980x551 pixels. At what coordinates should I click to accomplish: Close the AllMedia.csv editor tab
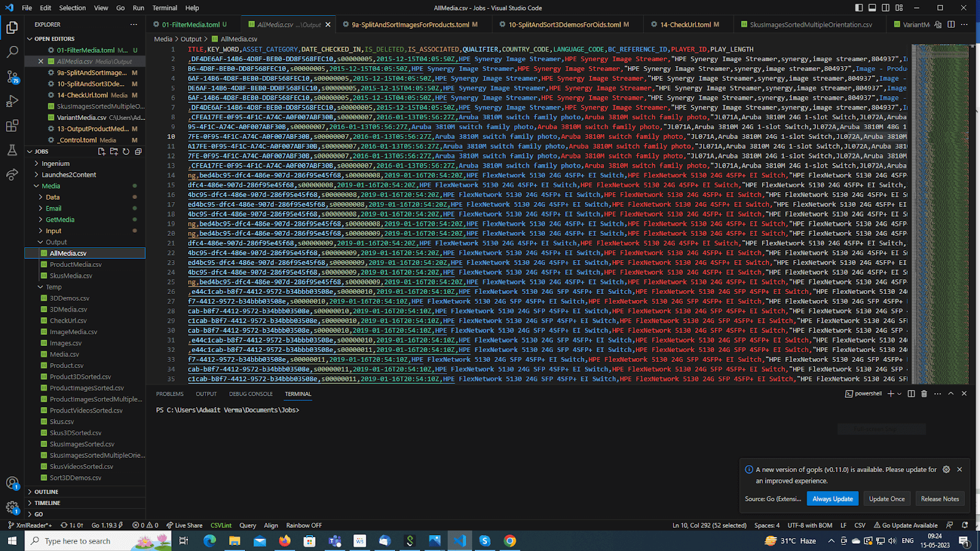[328, 24]
